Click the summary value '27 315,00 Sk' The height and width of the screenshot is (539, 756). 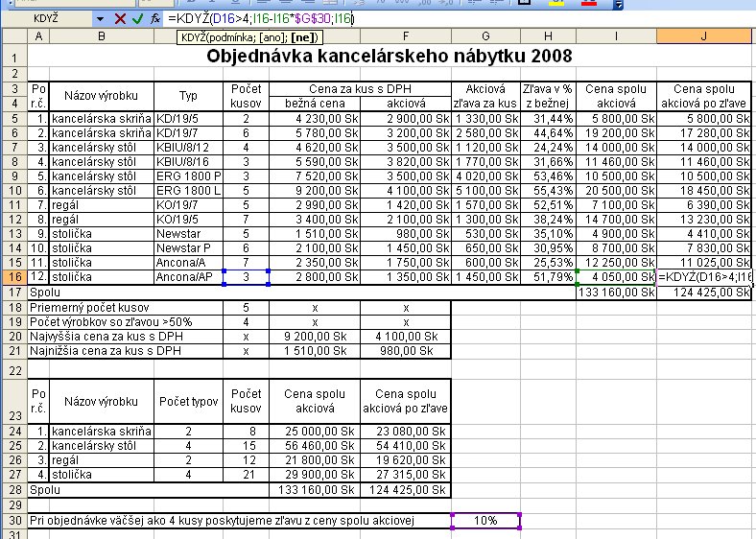[x=406, y=475]
